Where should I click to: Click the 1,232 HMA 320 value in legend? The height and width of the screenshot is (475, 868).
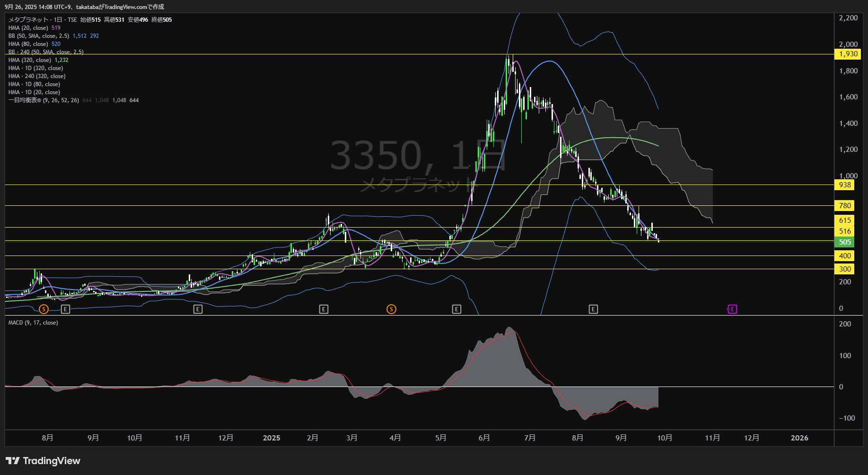tap(61, 60)
